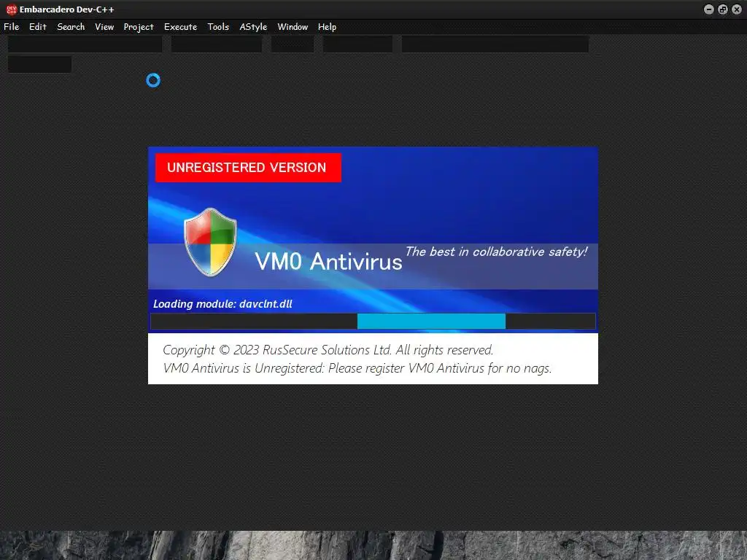Open the Help menu
This screenshot has width=747, height=560.
(x=327, y=27)
